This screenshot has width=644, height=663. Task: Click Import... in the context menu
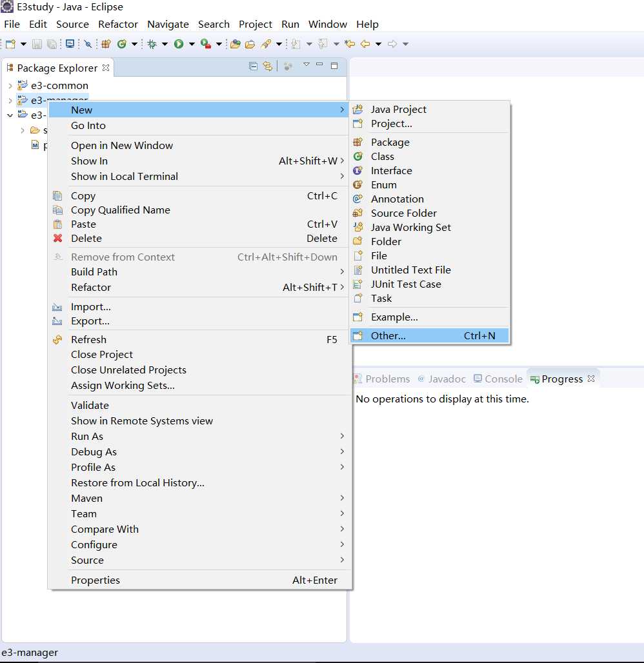pyautogui.click(x=199, y=307)
